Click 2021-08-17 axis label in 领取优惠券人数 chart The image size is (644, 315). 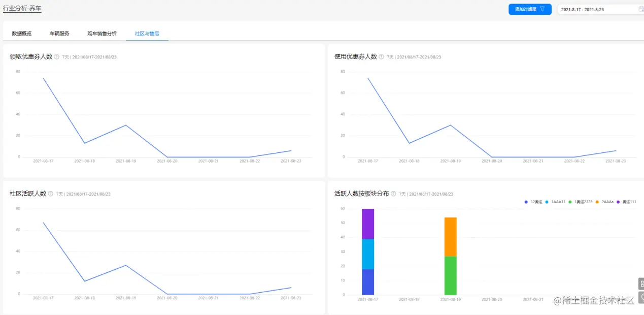[x=43, y=161]
